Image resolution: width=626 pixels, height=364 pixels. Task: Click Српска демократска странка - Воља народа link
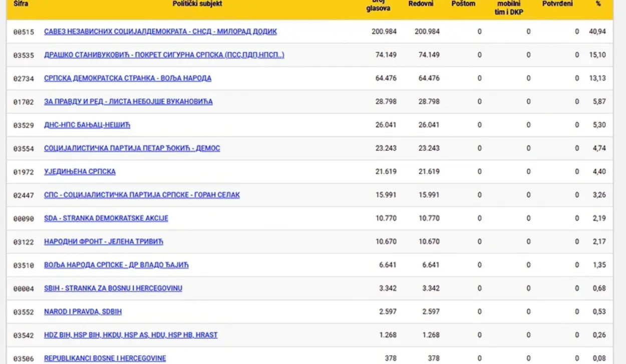[128, 78]
